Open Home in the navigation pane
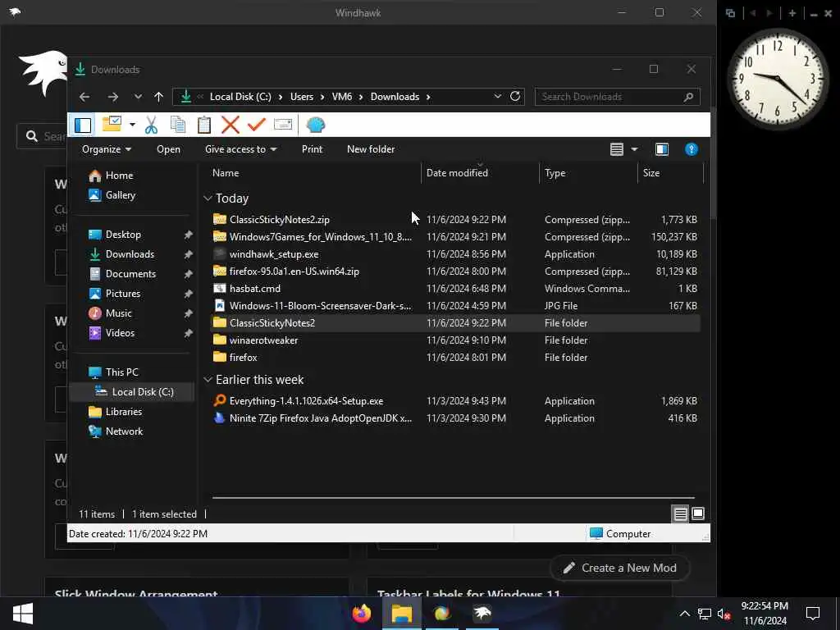The height and width of the screenshot is (630, 840). pos(119,176)
